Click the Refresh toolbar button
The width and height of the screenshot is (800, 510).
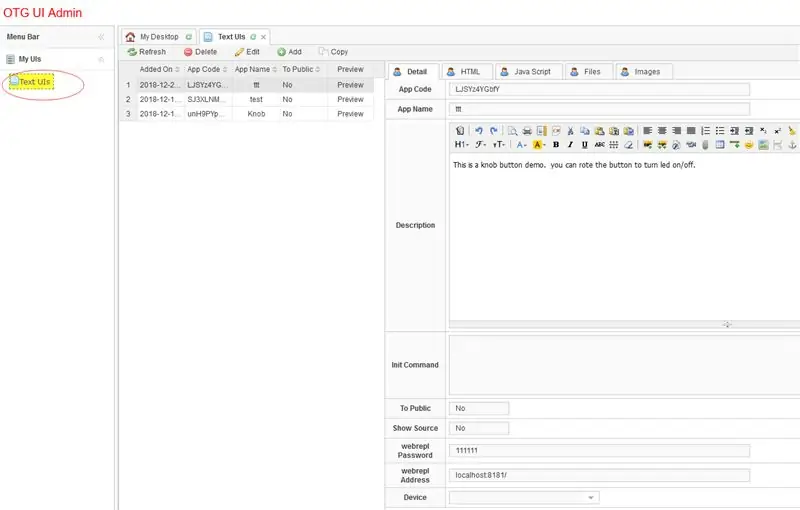click(147, 52)
